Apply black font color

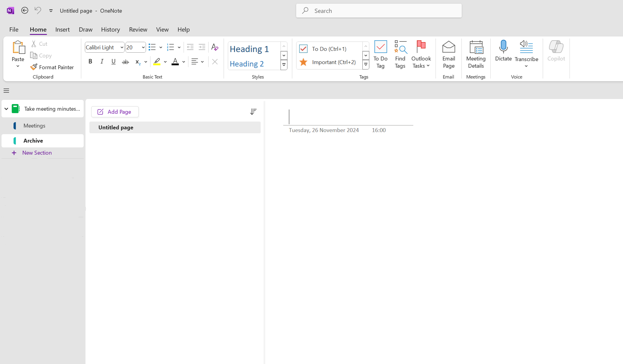pos(175,62)
